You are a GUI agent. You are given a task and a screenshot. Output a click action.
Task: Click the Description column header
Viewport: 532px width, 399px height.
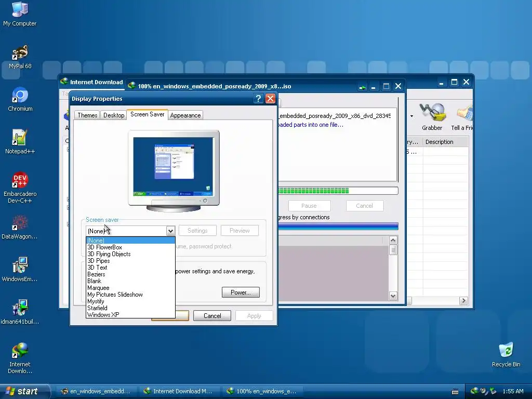tap(446, 142)
